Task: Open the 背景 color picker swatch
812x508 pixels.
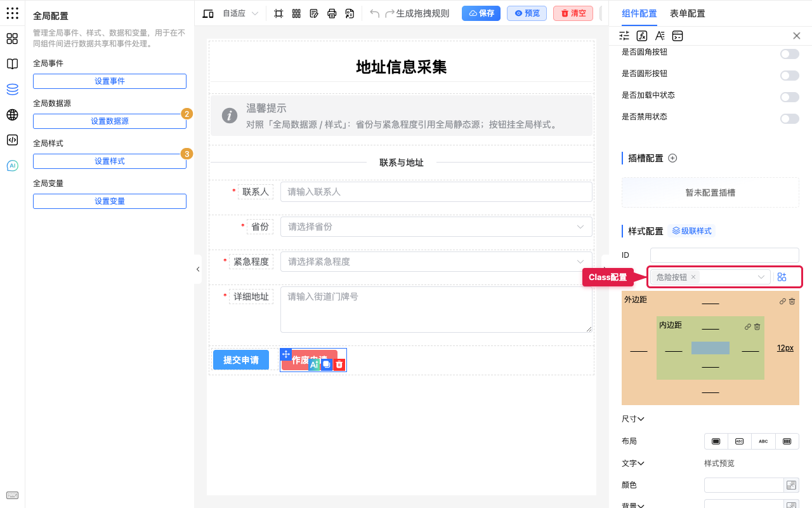Action: (791, 505)
